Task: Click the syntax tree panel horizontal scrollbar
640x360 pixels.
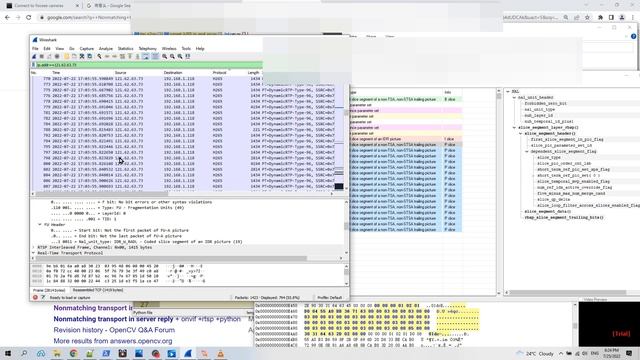Action: [x=568, y=293]
